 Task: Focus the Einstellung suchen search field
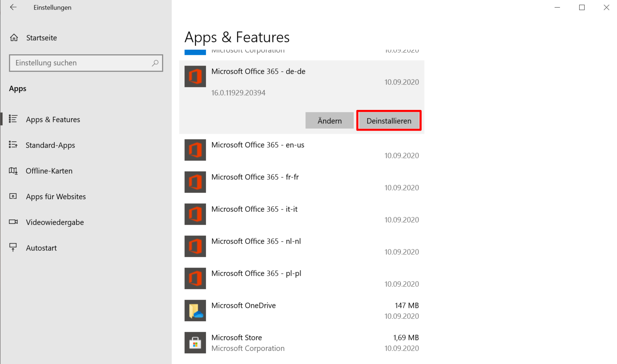86,63
